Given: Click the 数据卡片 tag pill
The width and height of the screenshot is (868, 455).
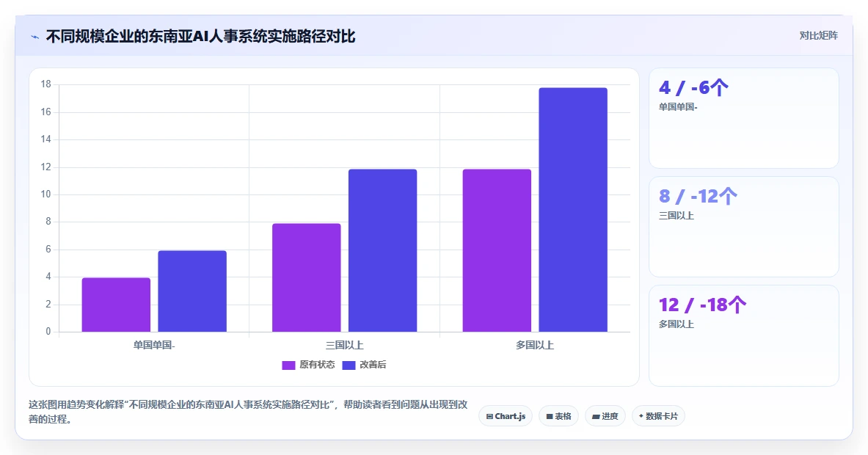Looking at the screenshot, I should (x=658, y=416).
